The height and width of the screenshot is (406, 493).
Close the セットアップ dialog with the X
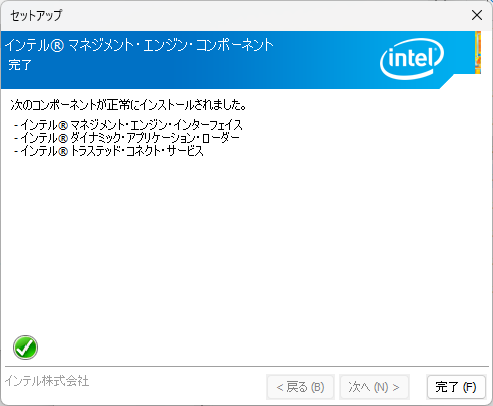(477, 15)
